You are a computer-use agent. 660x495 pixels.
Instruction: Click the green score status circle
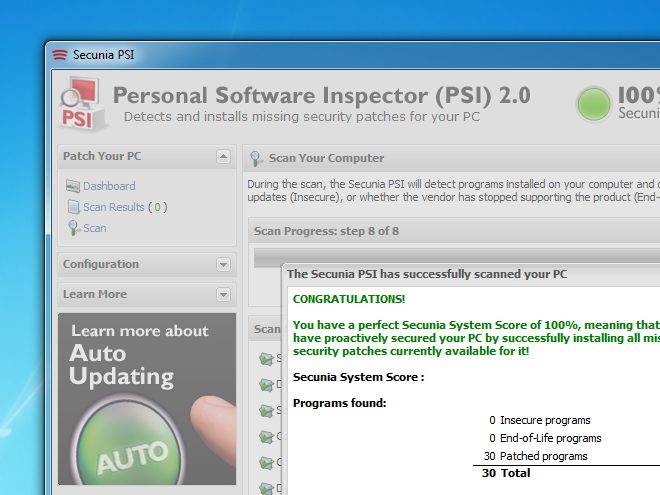tap(593, 104)
